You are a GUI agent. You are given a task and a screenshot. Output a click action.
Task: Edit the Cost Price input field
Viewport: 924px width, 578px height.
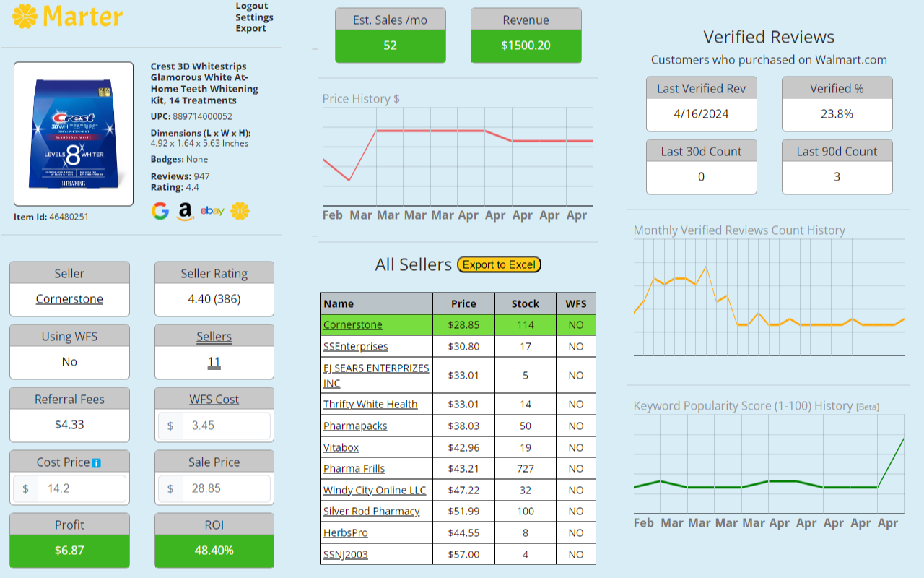82,488
